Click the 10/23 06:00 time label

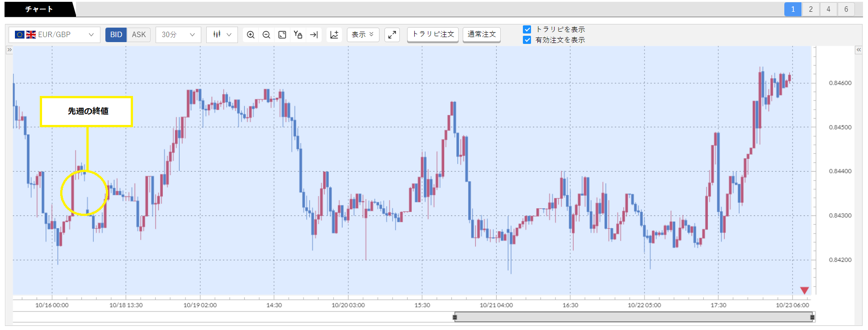pos(792,305)
